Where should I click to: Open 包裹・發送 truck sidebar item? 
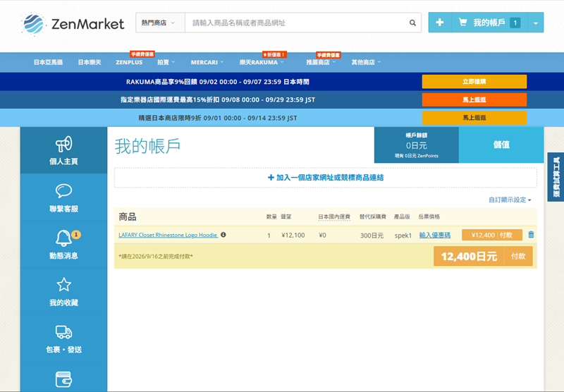(x=63, y=338)
